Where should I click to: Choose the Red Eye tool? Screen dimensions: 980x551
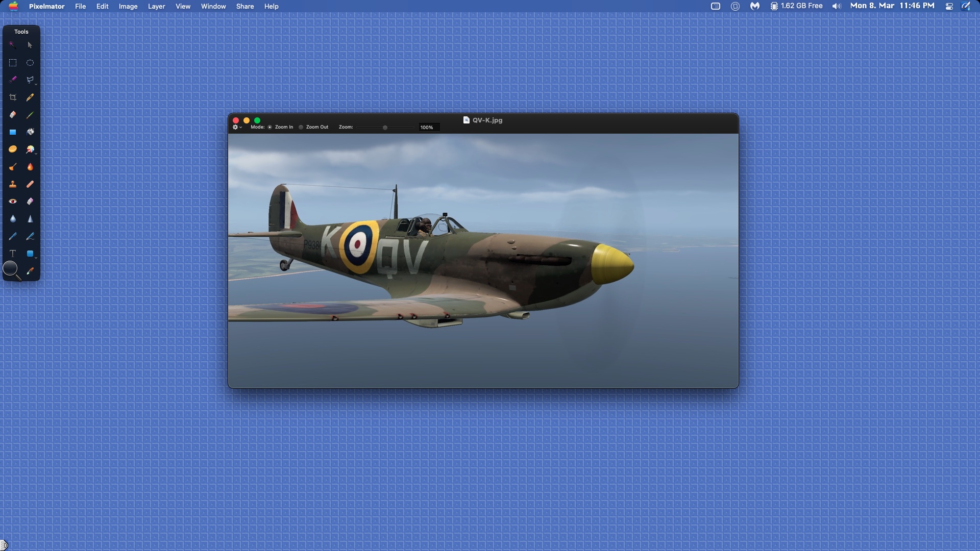(x=13, y=202)
